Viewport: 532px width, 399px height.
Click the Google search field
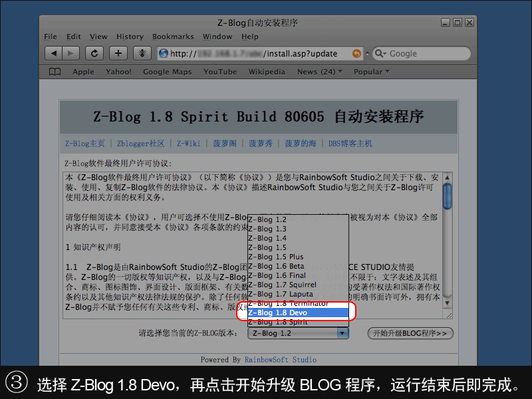pos(422,53)
